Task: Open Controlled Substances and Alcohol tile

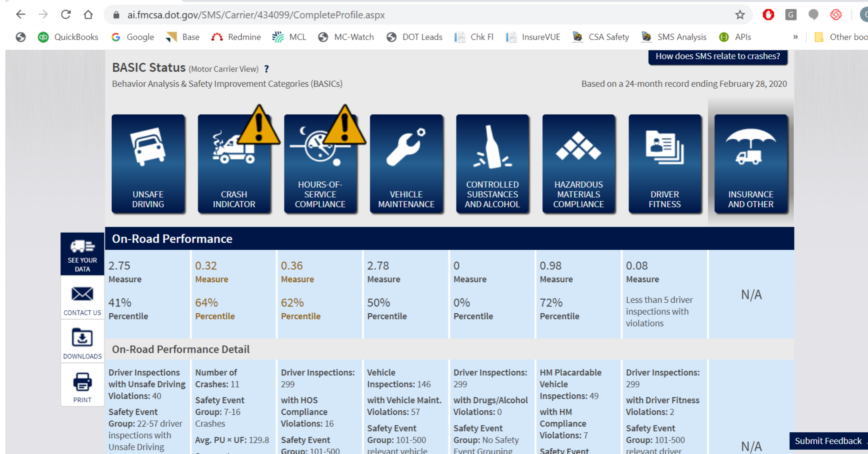Action: pos(492,164)
